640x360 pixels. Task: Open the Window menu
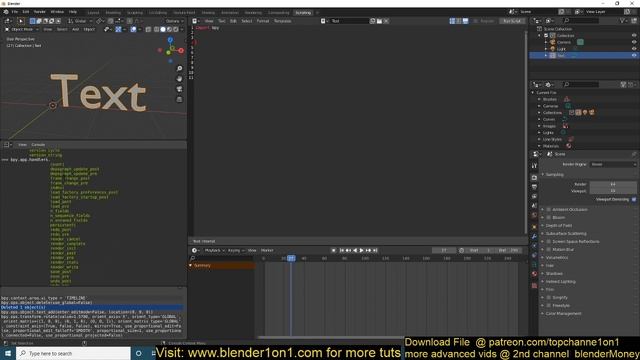pyautogui.click(x=57, y=12)
